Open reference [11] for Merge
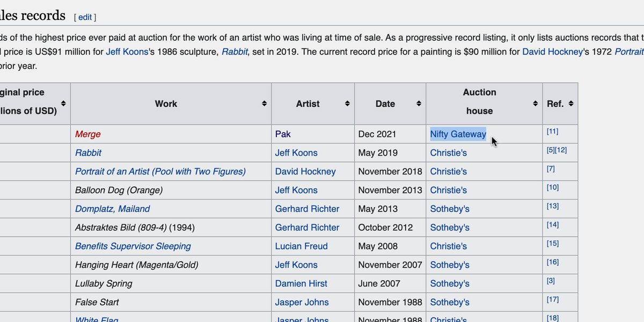The height and width of the screenshot is (322, 644). click(552, 131)
